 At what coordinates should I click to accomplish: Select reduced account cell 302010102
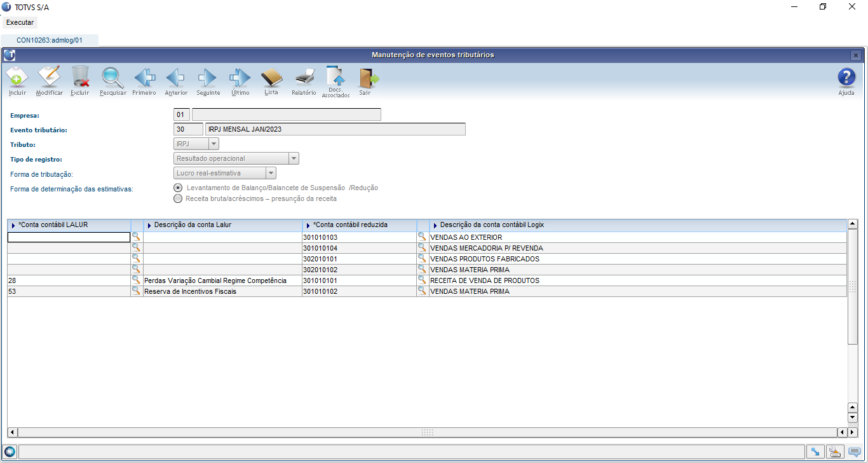tap(360, 270)
